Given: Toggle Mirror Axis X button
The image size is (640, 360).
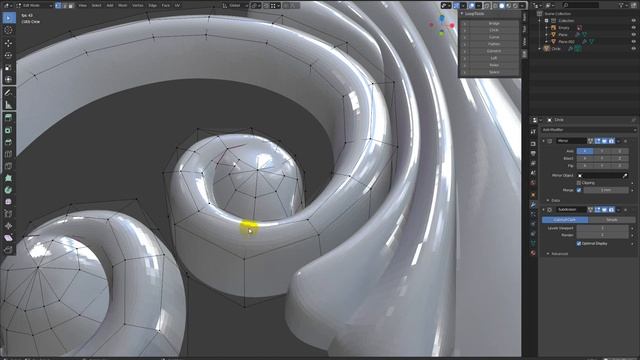Looking at the screenshot, I should pos(585,151).
